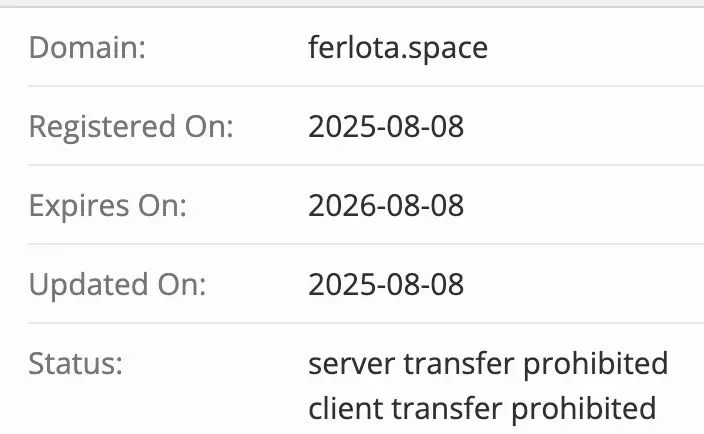Select the Registered On date value
The image size is (704, 434).
(x=386, y=128)
